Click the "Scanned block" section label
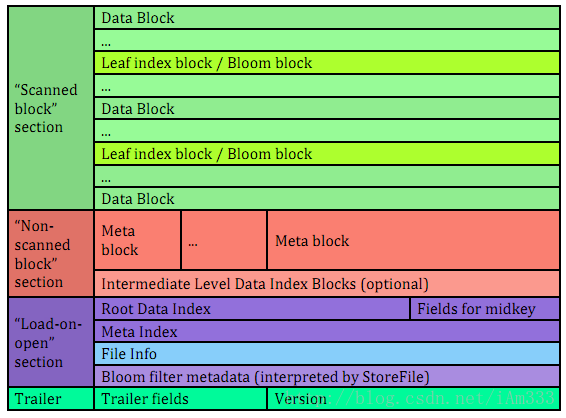The width and height of the screenshot is (566, 418). tap(51, 108)
